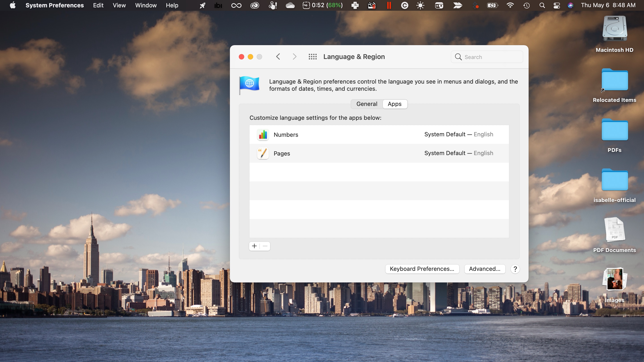Image resolution: width=644 pixels, height=362 pixels.
Task: Select the isabelle-official folder
Action: [x=614, y=185]
